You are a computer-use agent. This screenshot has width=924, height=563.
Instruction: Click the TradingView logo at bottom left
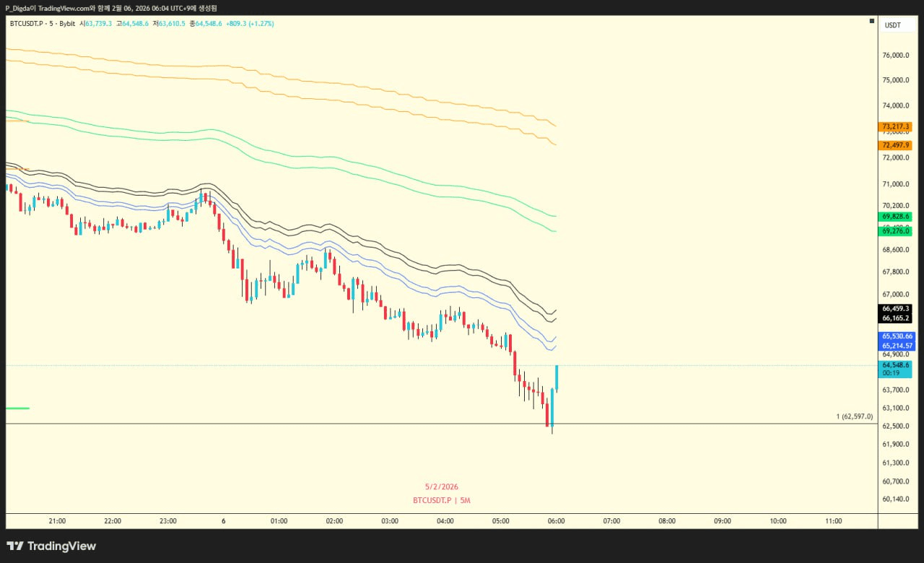[x=51, y=546]
